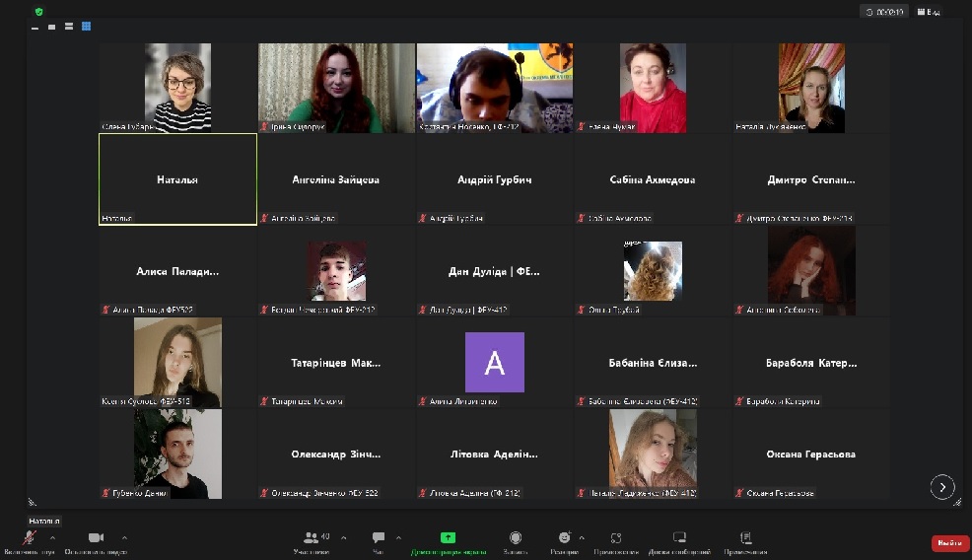Open the Reactions smiley menu

[564, 538]
